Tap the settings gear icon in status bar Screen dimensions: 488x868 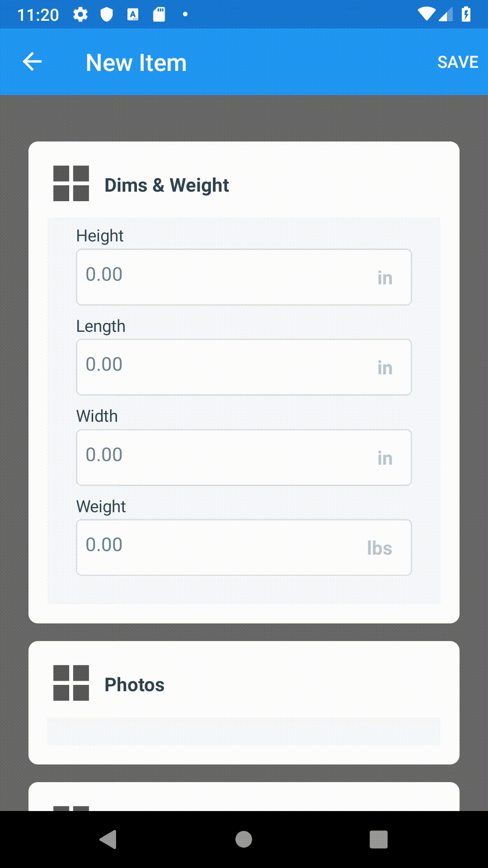(x=80, y=14)
